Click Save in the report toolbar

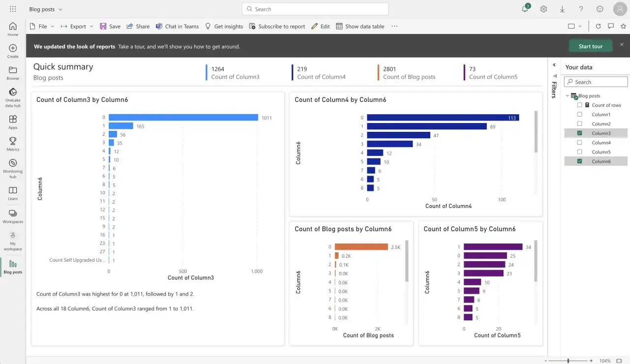(110, 26)
